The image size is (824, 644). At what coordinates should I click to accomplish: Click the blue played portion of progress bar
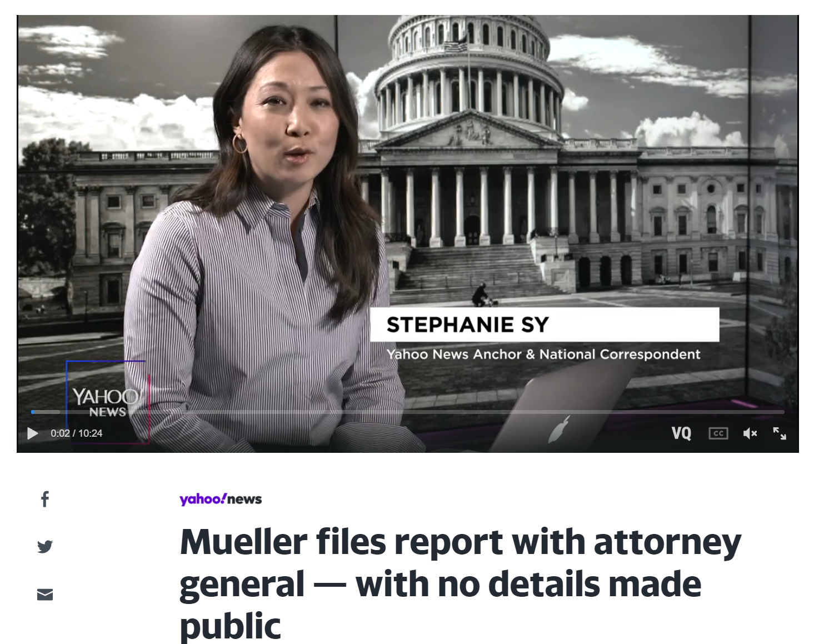click(x=33, y=412)
